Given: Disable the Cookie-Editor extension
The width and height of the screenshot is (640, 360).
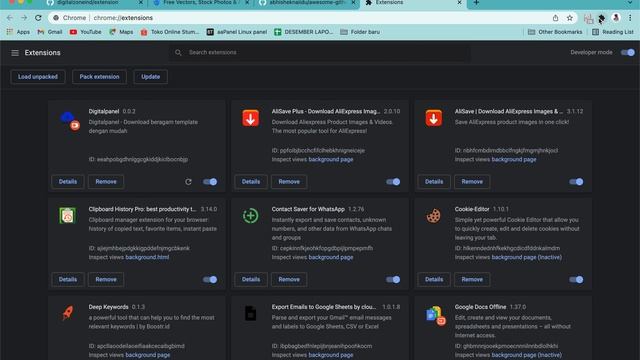Looking at the screenshot, I should coord(576,280).
